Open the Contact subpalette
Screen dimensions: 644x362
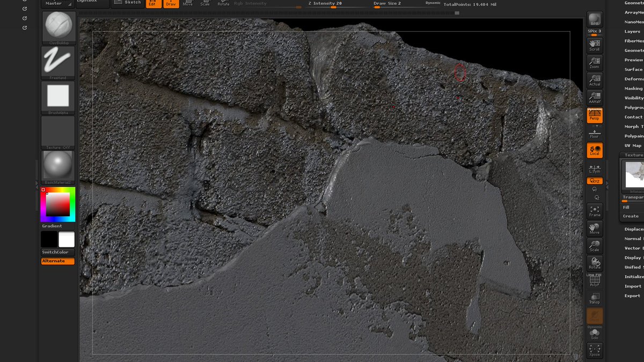click(x=633, y=117)
